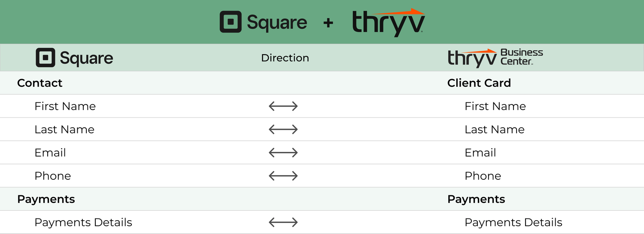Click the Square logo in the top banner

(263, 22)
